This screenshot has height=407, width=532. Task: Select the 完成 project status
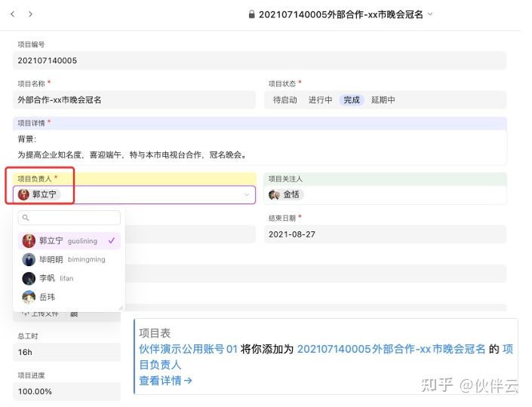[352, 100]
